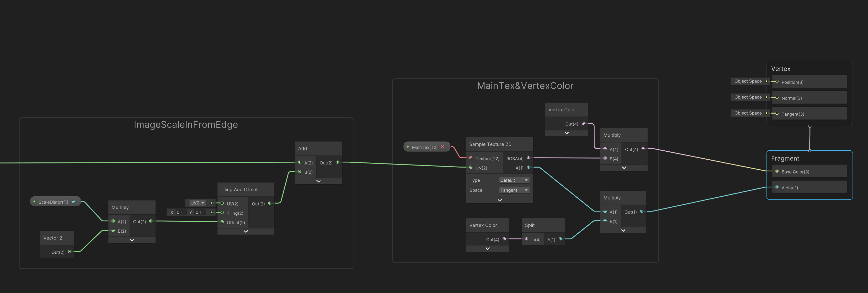868x293 pixels.
Task: Click the In(4) port on the Split node
Action: click(527, 239)
